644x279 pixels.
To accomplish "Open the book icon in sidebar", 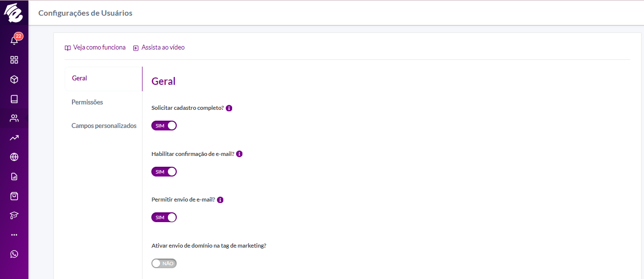I will (x=14, y=99).
